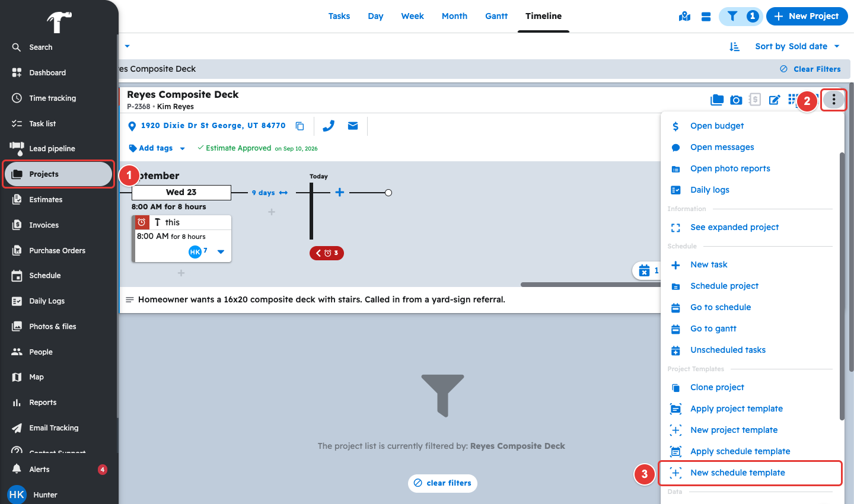Open Projects in the sidebar
This screenshot has height=504, width=854.
click(x=58, y=174)
